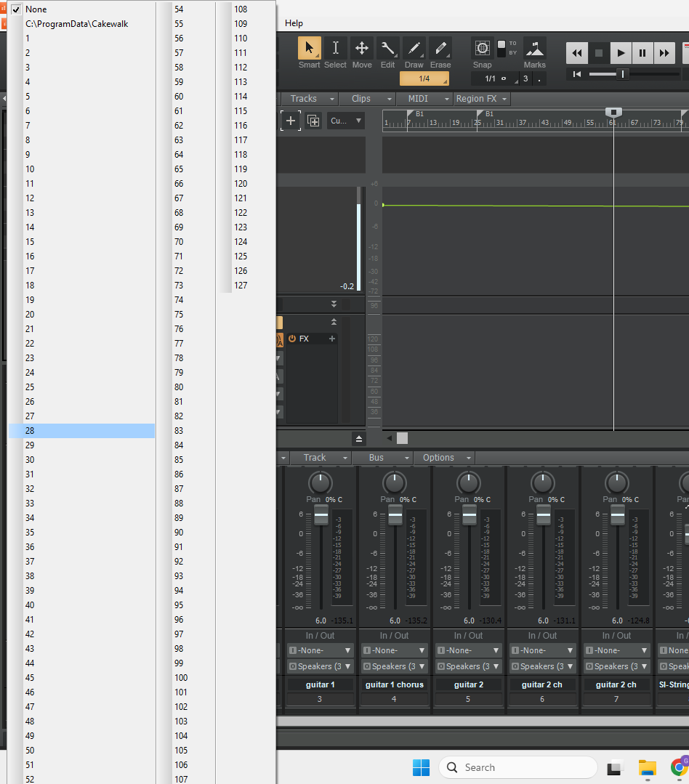Start playback with Play button

tap(621, 53)
